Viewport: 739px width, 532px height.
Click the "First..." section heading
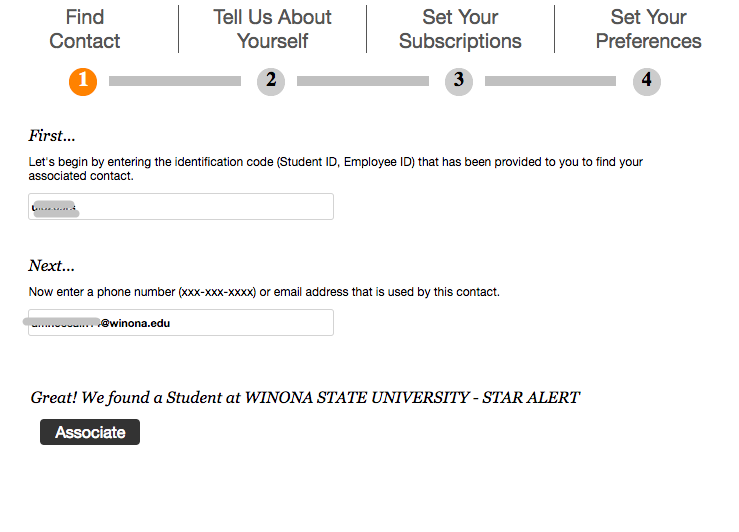[x=52, y=136]
